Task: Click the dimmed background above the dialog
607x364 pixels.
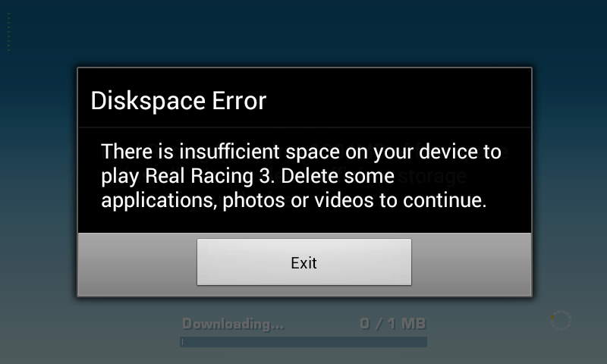Action: pyautogui.click(x=303, y=33)
